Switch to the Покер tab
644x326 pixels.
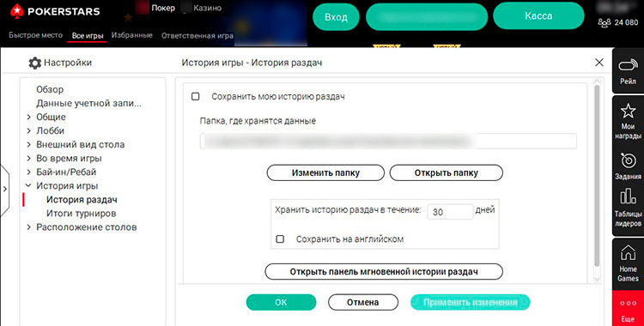(x=162, y=8)
